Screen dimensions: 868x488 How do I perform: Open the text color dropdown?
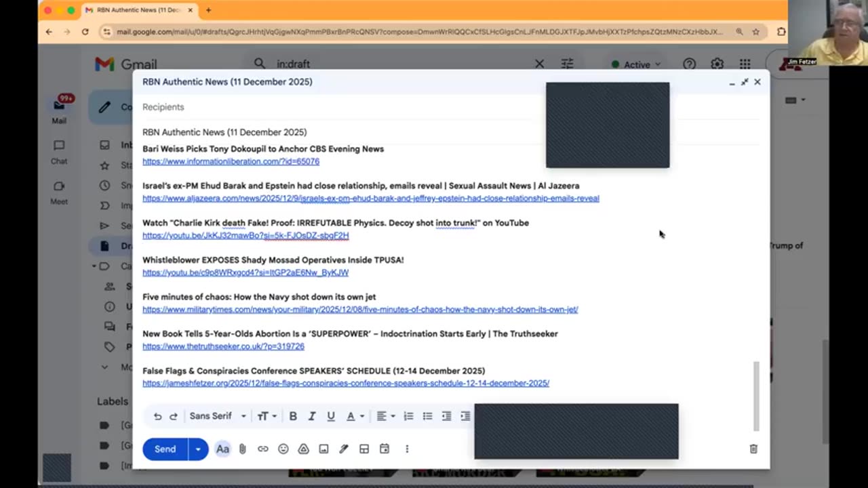pos(355,416)
